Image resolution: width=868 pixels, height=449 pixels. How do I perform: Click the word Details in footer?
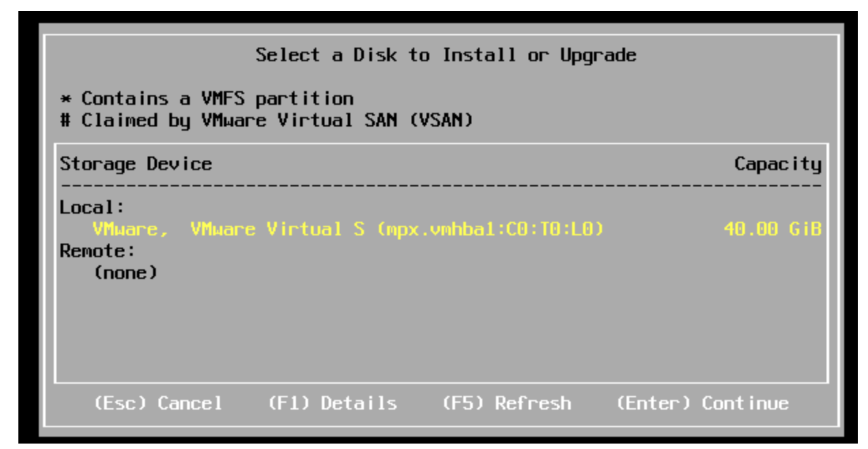pos(359,403)
